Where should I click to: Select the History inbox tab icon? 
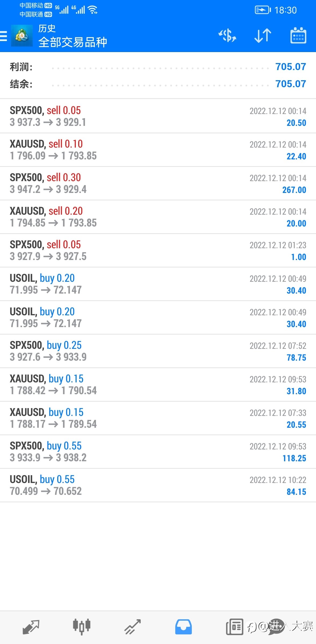coord(184,627)
